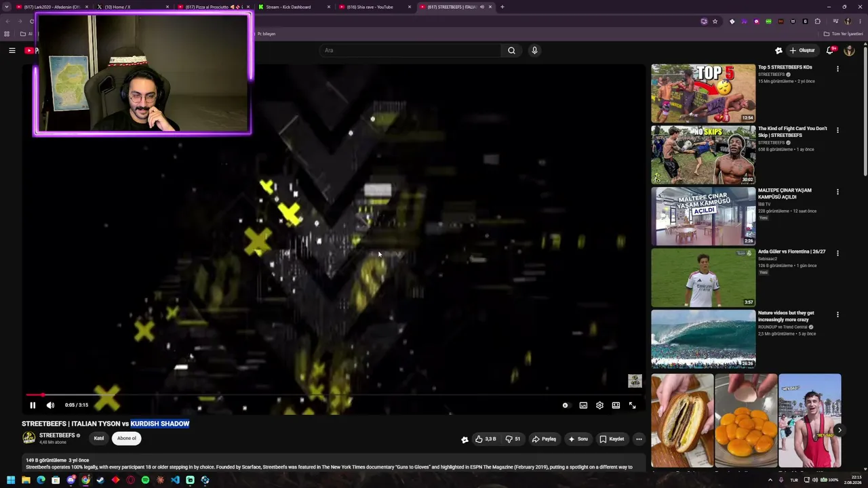Image resolution: width=868 pixels, height=488 pixels.
Task: Open video player settings gear
Action: [x=599, y=405]
